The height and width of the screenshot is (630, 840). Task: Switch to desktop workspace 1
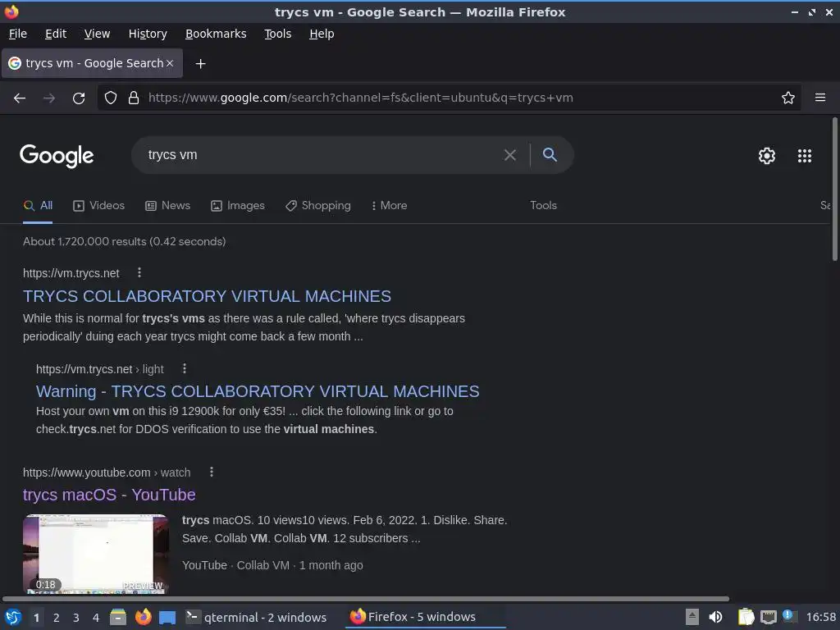click(x=36, y=618)
